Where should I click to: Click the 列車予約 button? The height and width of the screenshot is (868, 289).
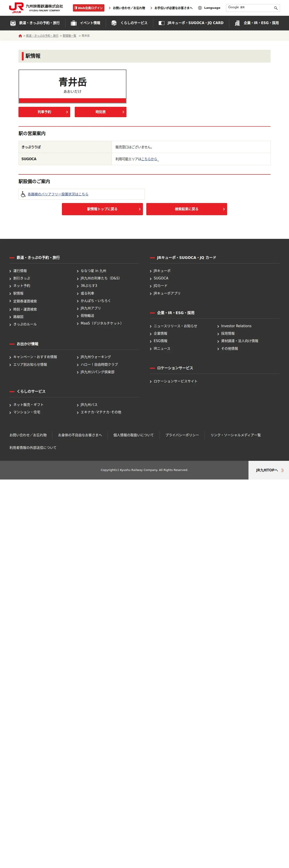click(44, 112)
